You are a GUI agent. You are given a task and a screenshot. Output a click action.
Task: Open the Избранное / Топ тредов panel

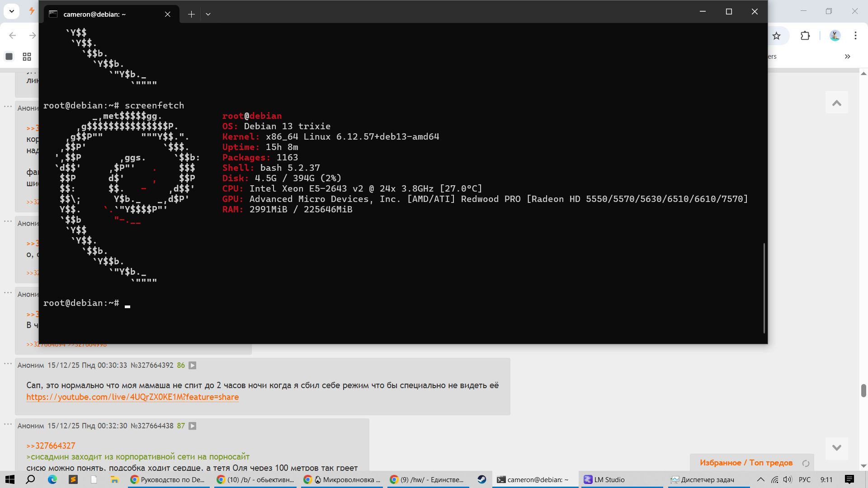746,463
